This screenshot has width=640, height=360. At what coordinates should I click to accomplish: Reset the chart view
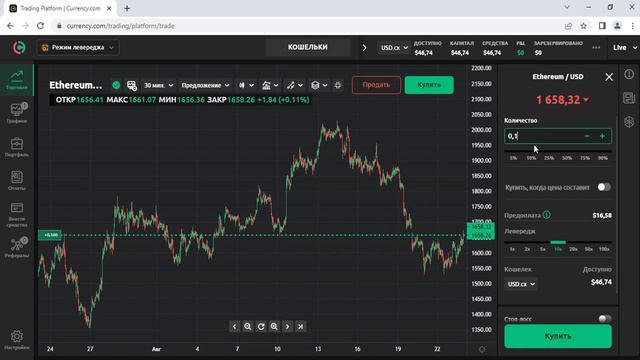coord(261,327)
